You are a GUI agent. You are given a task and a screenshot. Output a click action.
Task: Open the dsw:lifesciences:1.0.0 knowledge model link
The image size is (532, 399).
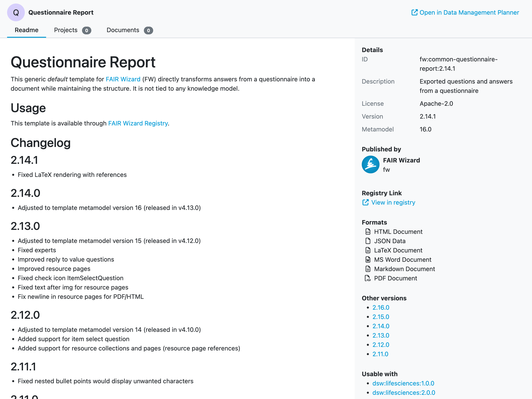coord(403,383)
